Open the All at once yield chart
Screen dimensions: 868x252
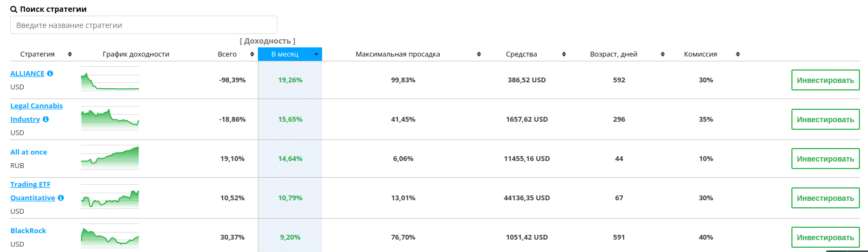[110, 158]
